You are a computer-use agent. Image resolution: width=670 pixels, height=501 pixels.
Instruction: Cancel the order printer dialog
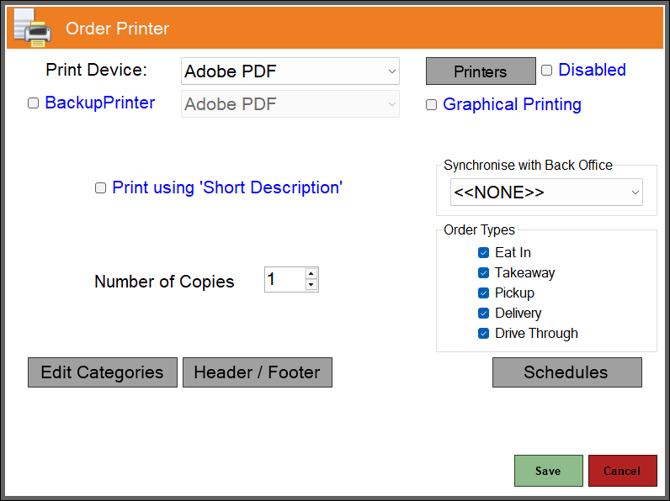pos(622,471)
